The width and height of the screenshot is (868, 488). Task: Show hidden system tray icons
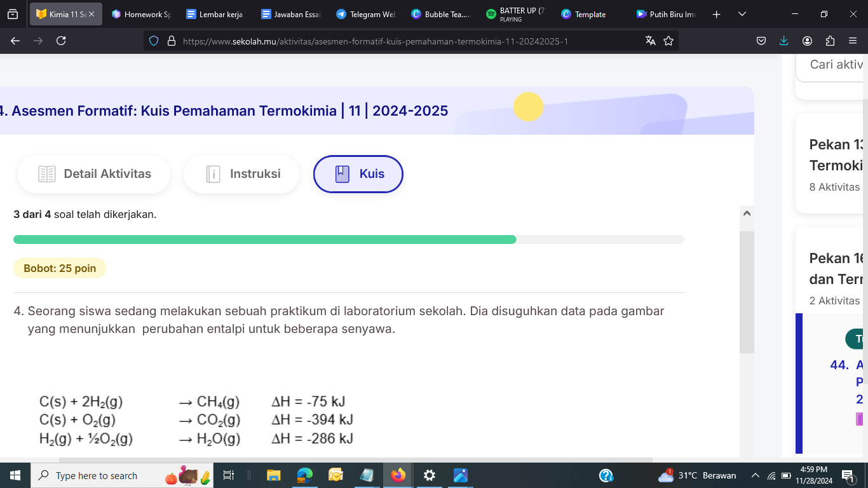(756, 475)
